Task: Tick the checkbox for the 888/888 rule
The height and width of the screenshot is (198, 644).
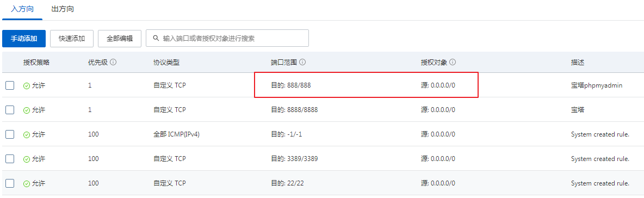Action: click(10, 85)
